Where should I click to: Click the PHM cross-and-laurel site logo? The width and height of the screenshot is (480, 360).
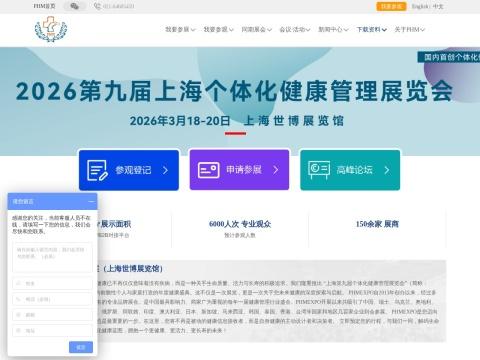coord(51,29)
